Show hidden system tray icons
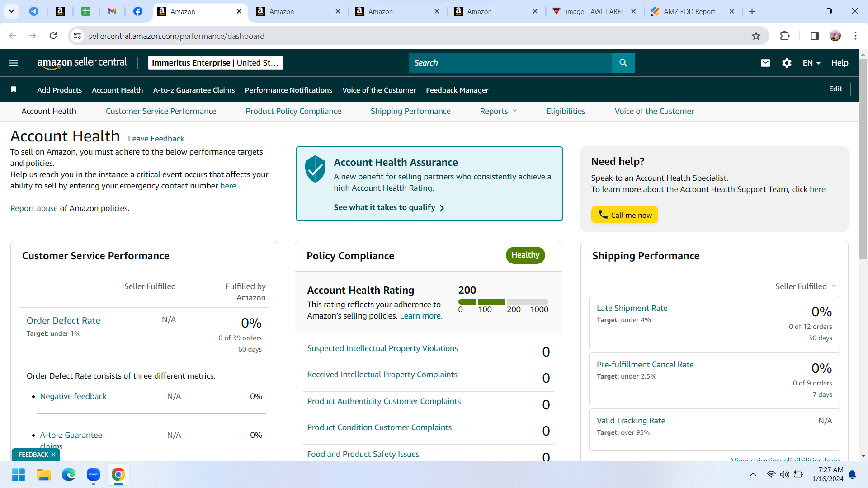The image size is (868, 488). click(753, 474)
